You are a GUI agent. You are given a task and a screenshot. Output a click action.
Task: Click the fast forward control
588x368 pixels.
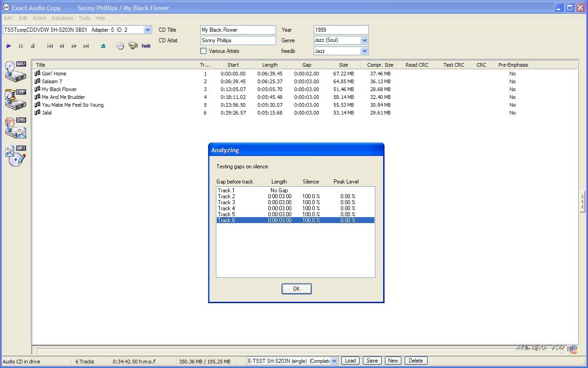coord(74,46)
